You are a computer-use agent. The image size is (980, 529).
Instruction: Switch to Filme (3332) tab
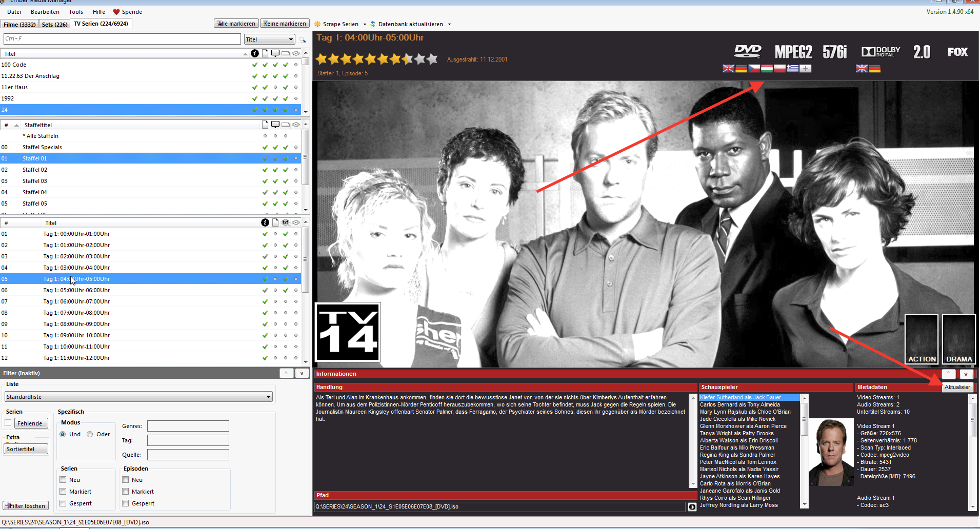click(19, 24)
